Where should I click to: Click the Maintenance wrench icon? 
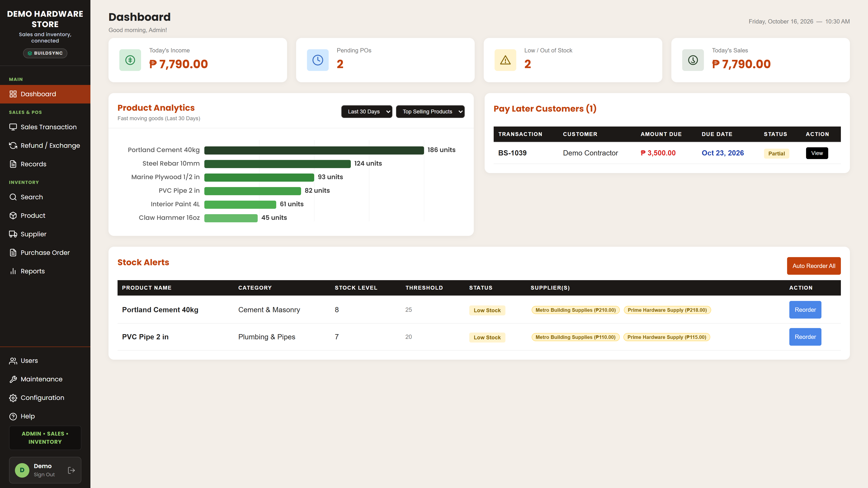13,379
